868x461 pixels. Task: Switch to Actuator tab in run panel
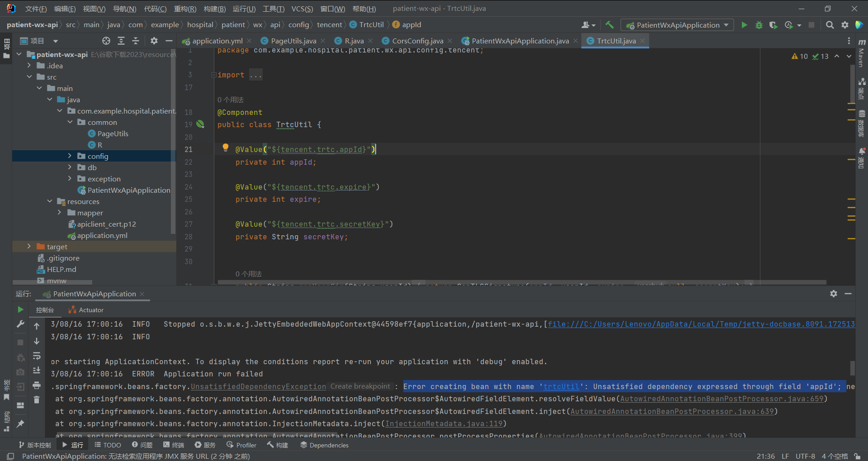[86, 310]
